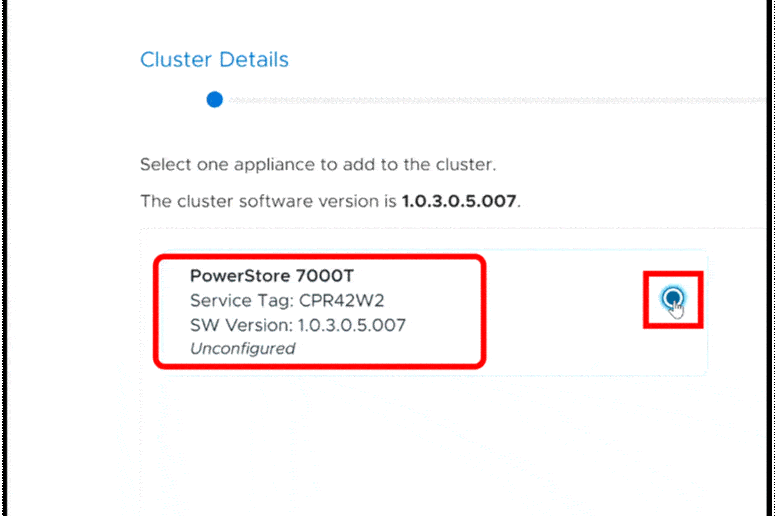Click the blue wizard step indicator dot
Viewport: 781px width, 516px height.
click(215, 100)
